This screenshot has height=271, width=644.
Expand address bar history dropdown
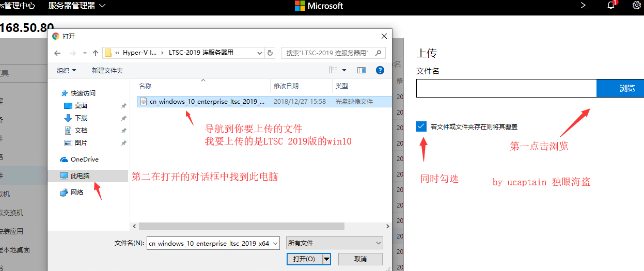point(259,53)
